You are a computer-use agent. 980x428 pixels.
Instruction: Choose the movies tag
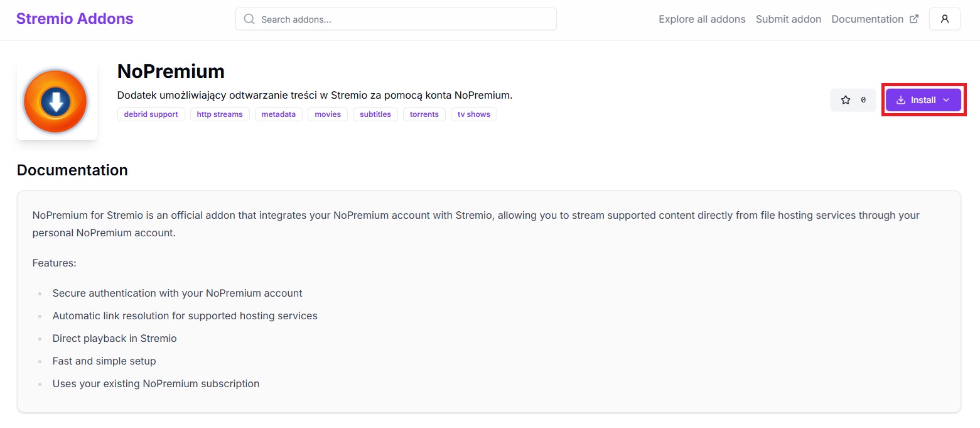click(x=328, y=114)
